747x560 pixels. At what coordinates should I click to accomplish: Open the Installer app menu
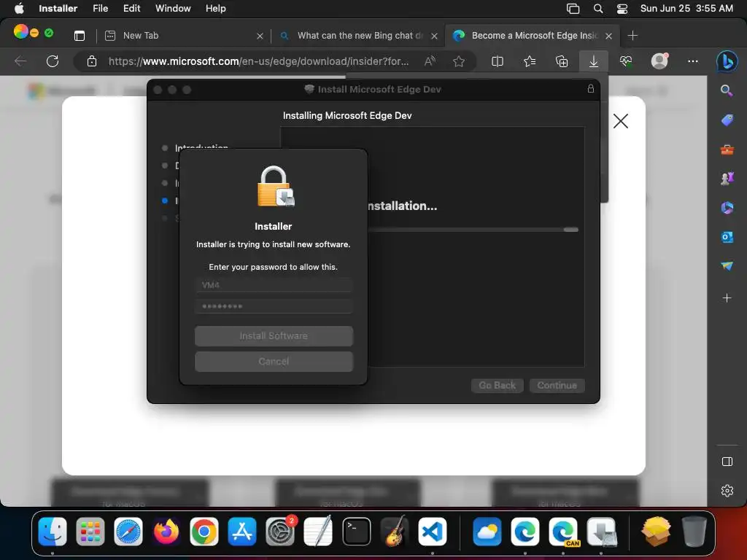click(58, 8)
